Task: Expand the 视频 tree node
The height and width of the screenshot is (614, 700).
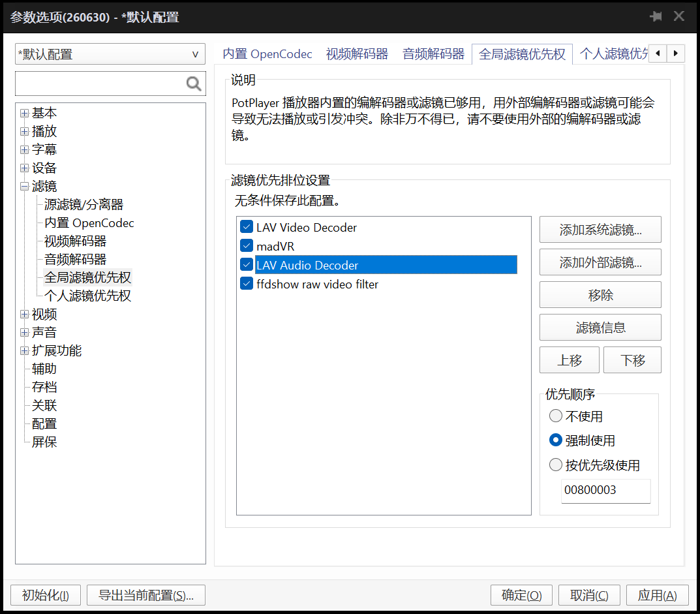Action: 25,315
